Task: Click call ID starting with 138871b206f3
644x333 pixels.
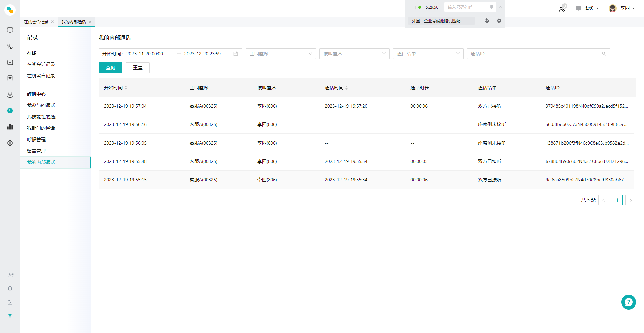Action: coord(587,143)
